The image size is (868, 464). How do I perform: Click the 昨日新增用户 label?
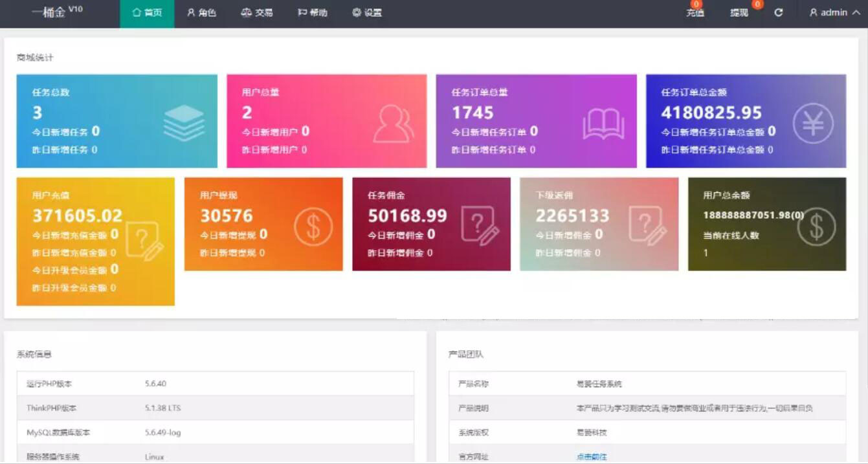(x=270, y=150)
